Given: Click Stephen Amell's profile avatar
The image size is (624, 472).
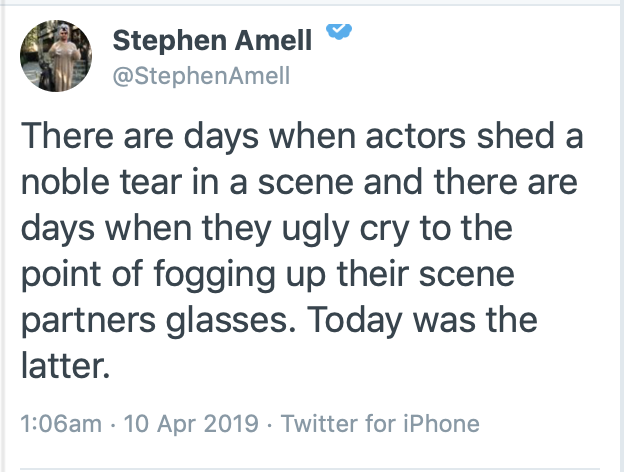Looking at the screenshot, I should point(59,57).
